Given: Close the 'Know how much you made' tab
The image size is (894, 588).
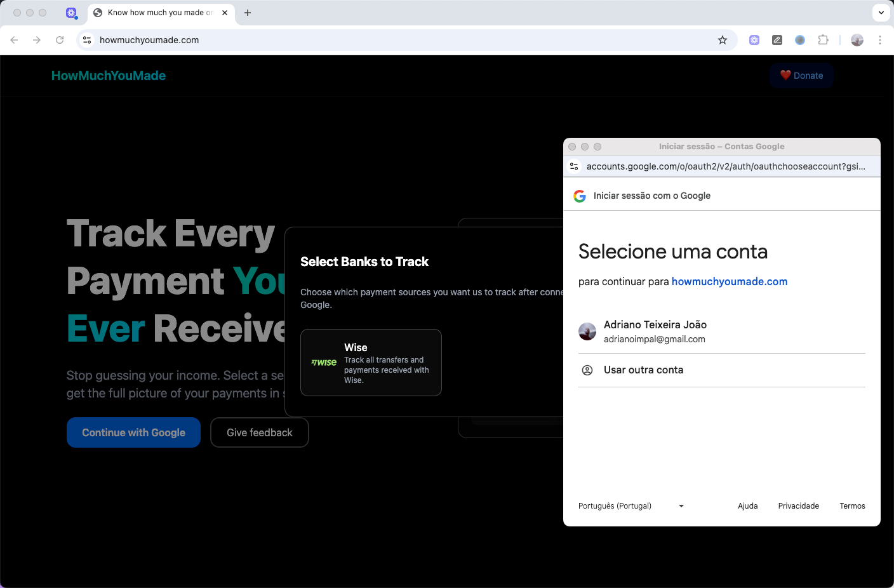Looking at the screenshot, I should tap(225, 13).
